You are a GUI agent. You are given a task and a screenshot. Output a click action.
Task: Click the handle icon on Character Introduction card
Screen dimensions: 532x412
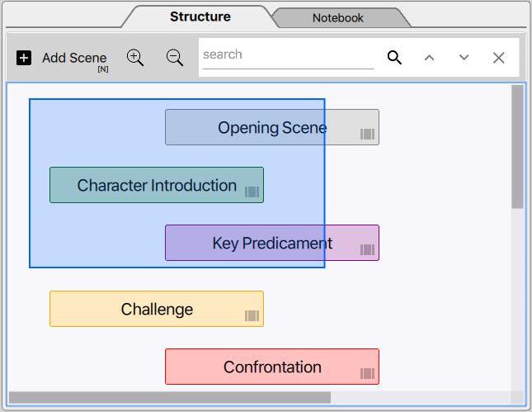[x=252, y=192]
